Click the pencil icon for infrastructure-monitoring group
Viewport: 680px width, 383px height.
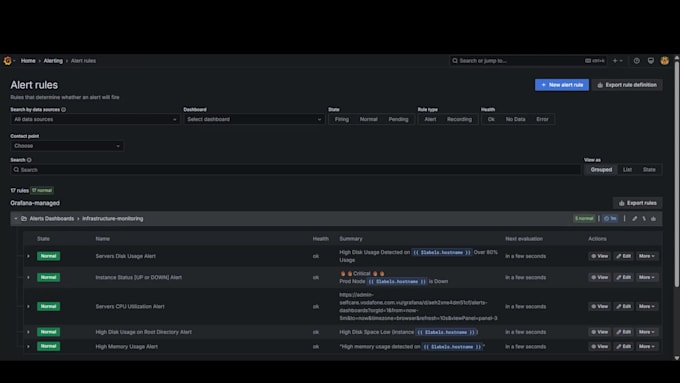[634, 219]
